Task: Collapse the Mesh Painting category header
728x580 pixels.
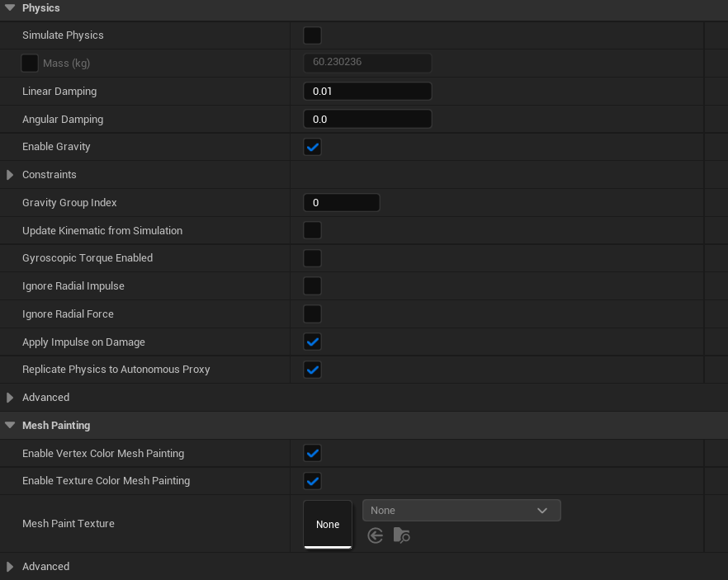Action: tap(10, 425)
